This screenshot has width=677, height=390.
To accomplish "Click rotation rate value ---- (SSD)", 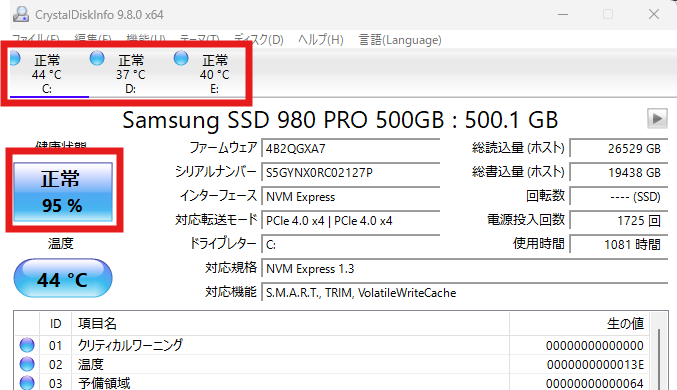I will pyautogui.click(x=619, y=197).
